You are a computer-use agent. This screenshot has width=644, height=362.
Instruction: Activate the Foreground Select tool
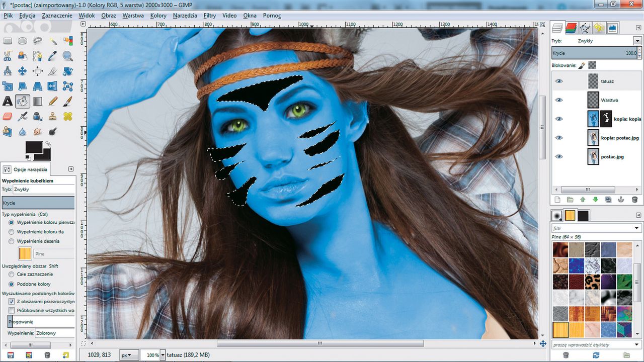[23, 56]
